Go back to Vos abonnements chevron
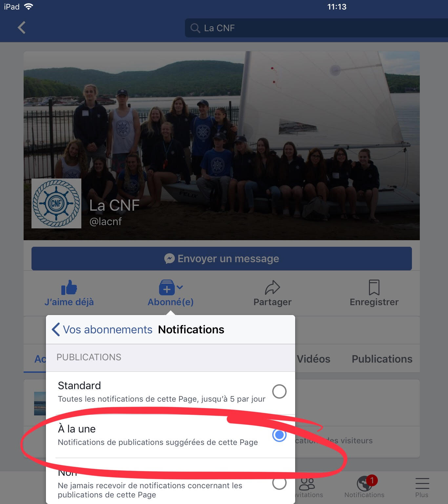This screenshot has width=448, height=504. pyautogui.click(x=56, y=329)
